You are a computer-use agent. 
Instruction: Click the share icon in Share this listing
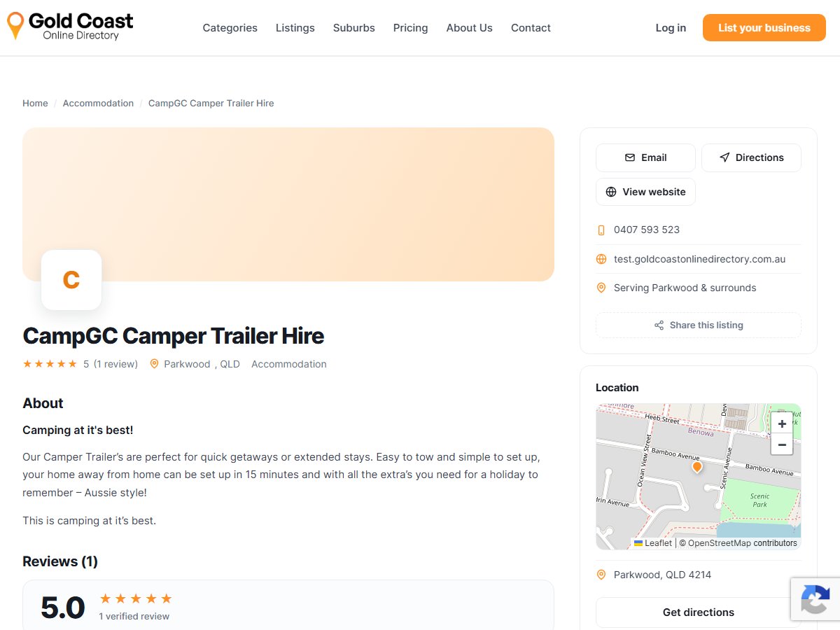(659, 325)
